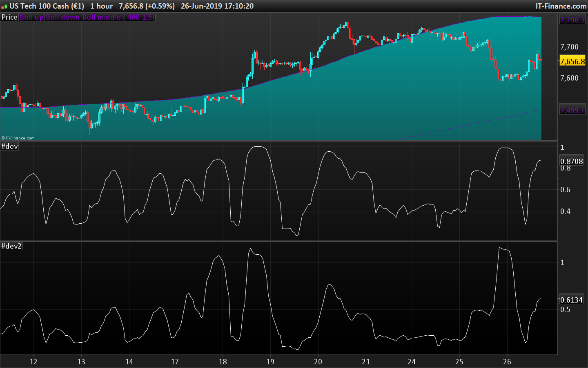Click the 0.6 axis label in #dev panel
588x368 pixels.
(x=565, y=190)
